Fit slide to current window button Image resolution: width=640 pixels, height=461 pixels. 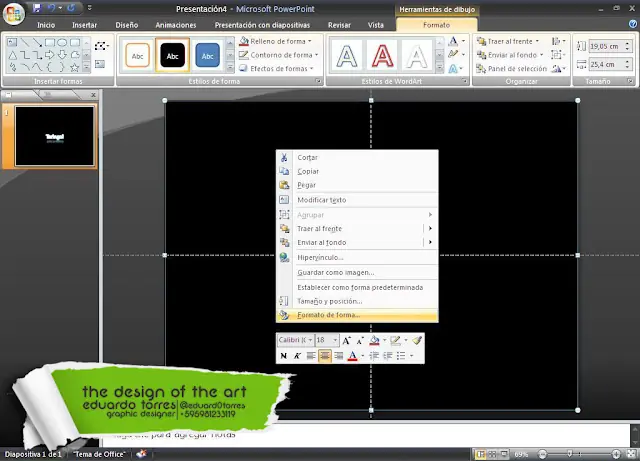[631, 454]
